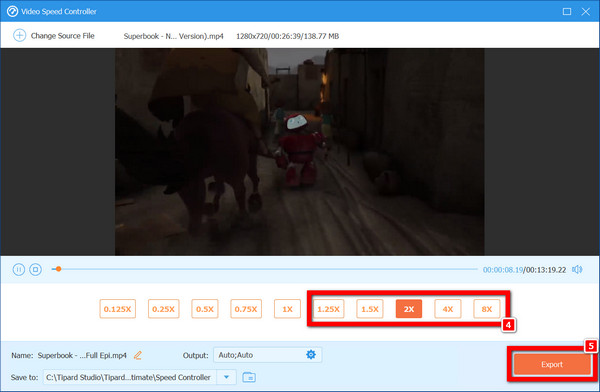This screenshot has width=600, height=392.
Task: Click the current time 00:00:08.19
Action: tap(502, 270)
